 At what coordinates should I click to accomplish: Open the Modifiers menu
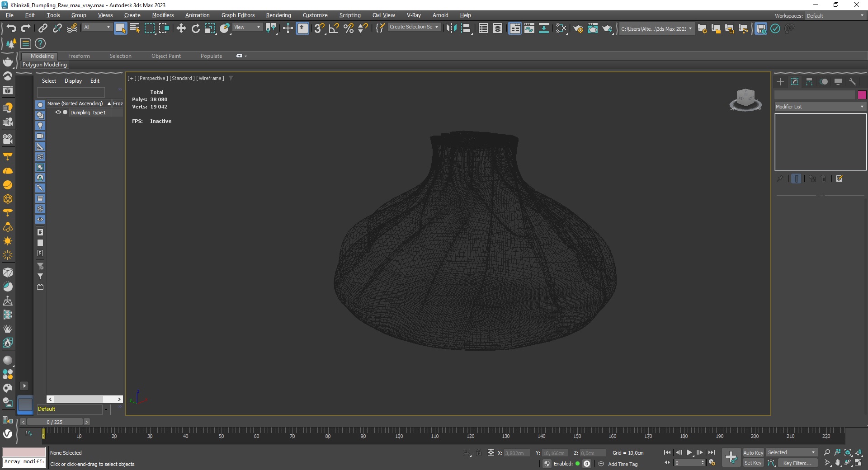(163, 15)
